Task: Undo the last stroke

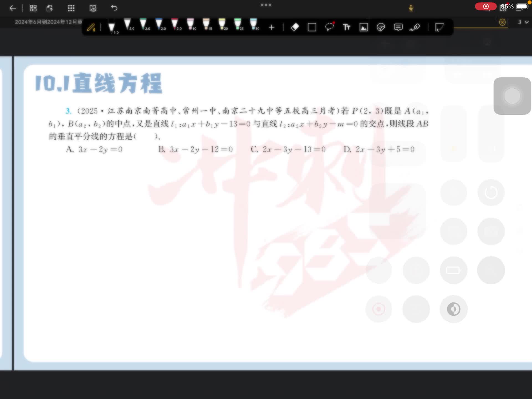Action: 114,8
